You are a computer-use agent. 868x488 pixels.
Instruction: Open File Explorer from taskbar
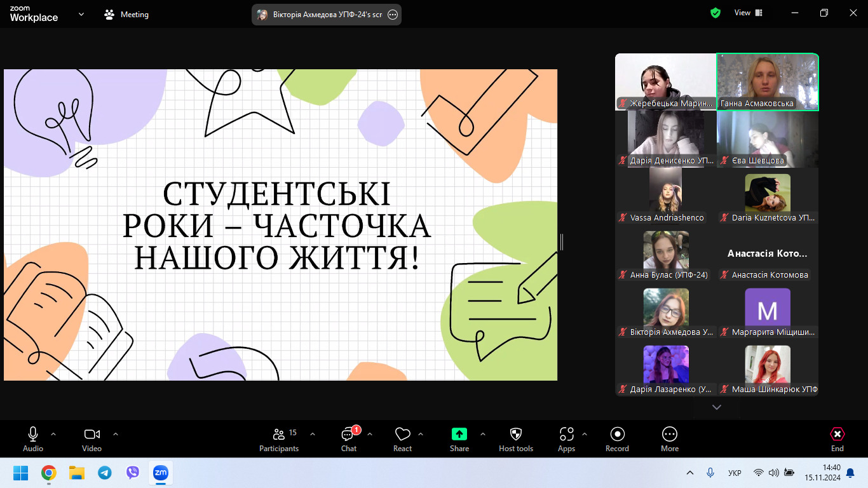tap(77, 473)
